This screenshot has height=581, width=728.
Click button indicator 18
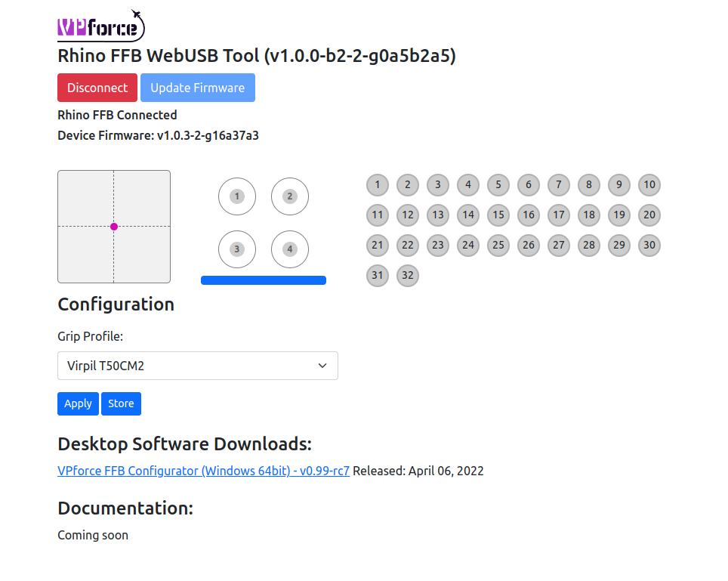[x=589, y=215]
